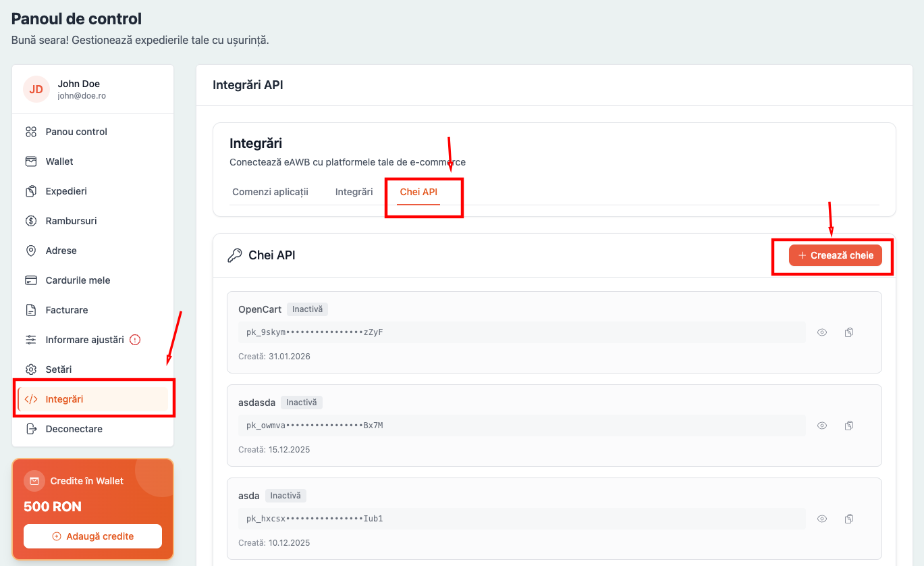
Task: Click Adaugă credite button
Action: (93, 536)
